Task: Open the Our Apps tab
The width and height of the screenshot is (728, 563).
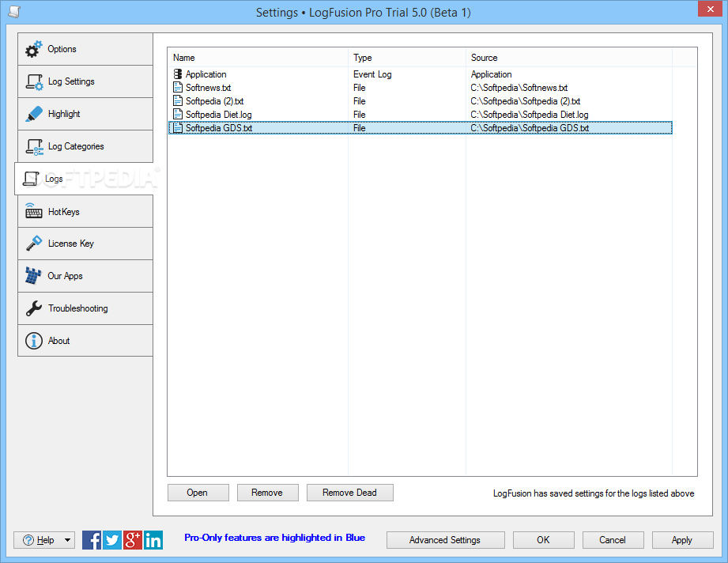Action: click(x=85, y=277)
